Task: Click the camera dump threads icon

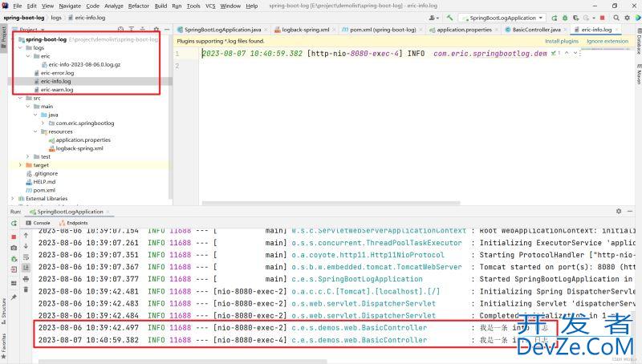Action: [14, 248]
